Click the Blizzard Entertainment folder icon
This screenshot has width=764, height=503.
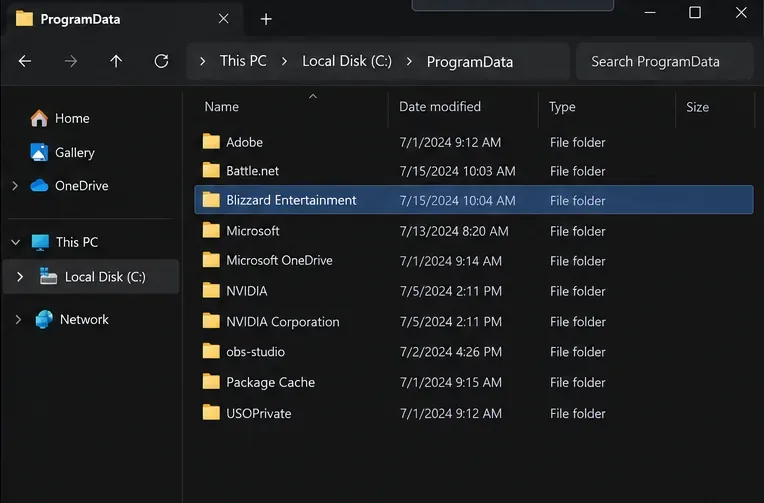(211, 199)
